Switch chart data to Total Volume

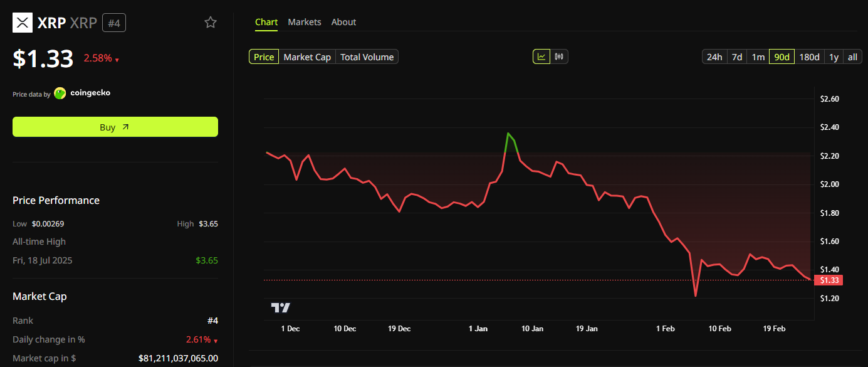[x=367, y=56]
